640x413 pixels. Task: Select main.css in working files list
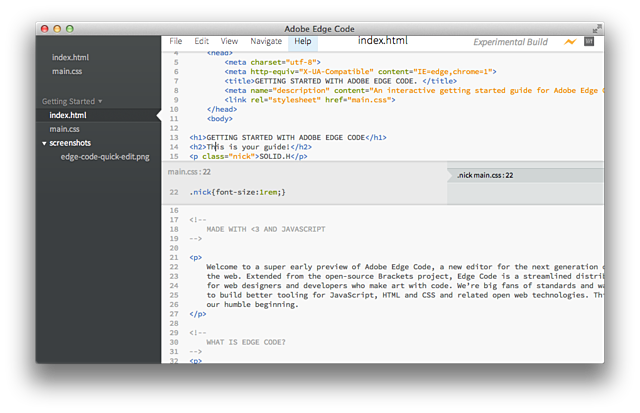(67, 71)
